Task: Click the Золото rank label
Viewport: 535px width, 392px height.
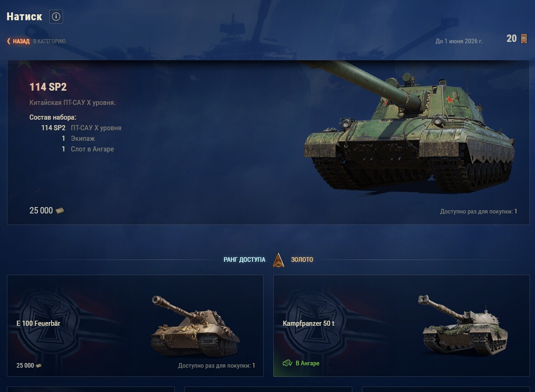Action: pyautogui.click(x=302, y=259)
